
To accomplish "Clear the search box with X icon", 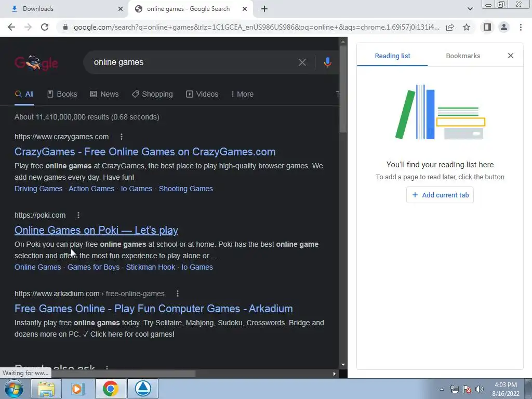I will click(x=302, y=62).
